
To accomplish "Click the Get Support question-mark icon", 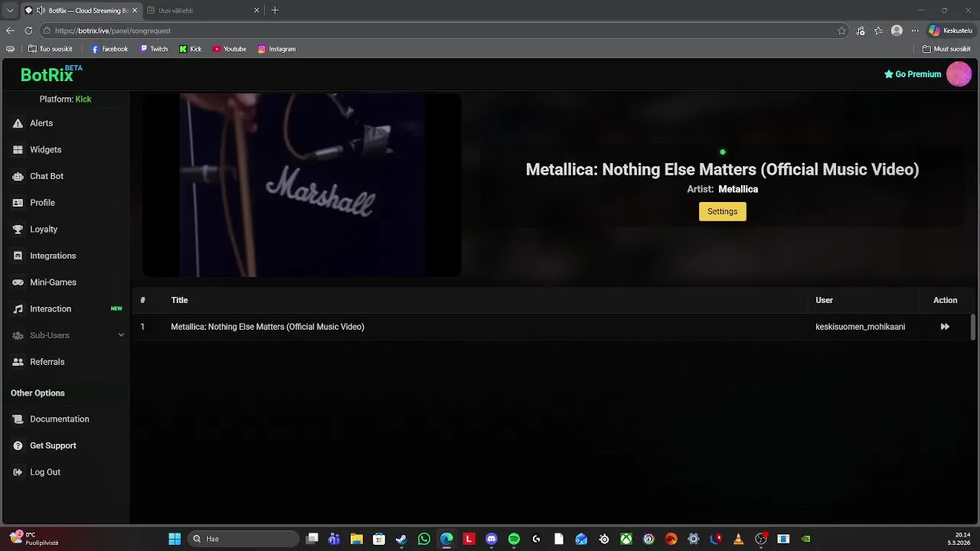I will (18, 445).
